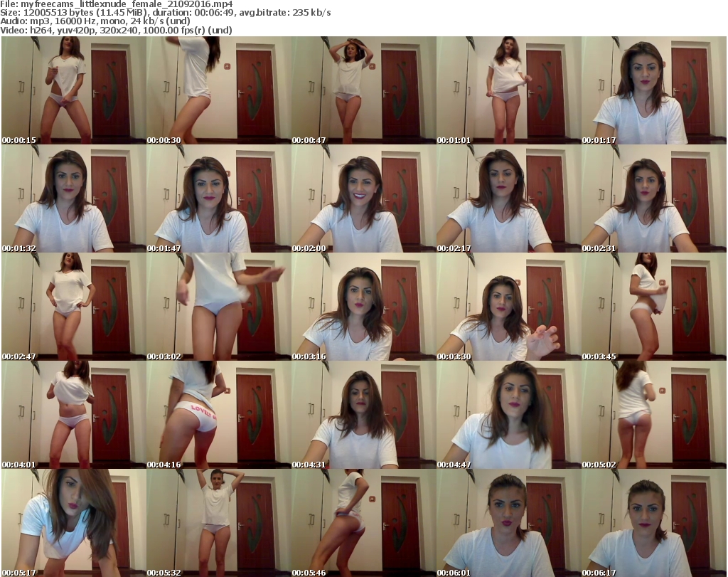The width and height of the screenshot is (728, 577).
Task: Click the thumbnail at 00:06:01
Action: 508,523
